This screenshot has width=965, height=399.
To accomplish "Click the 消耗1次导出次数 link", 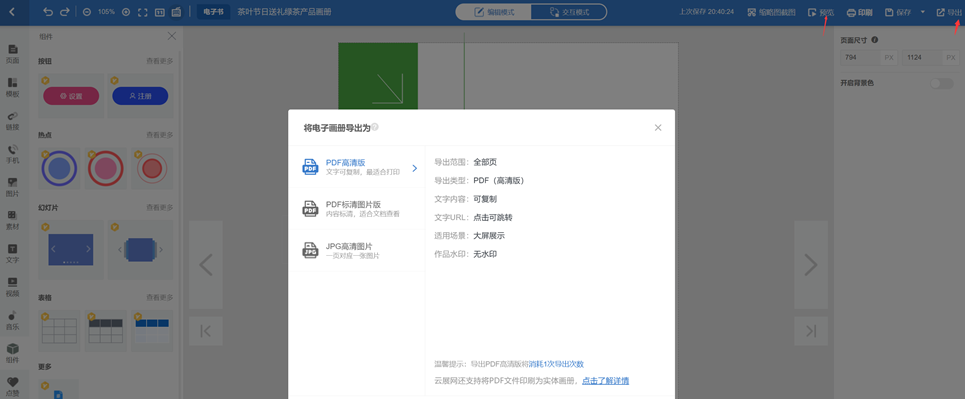I will click(x=556, y=364).
